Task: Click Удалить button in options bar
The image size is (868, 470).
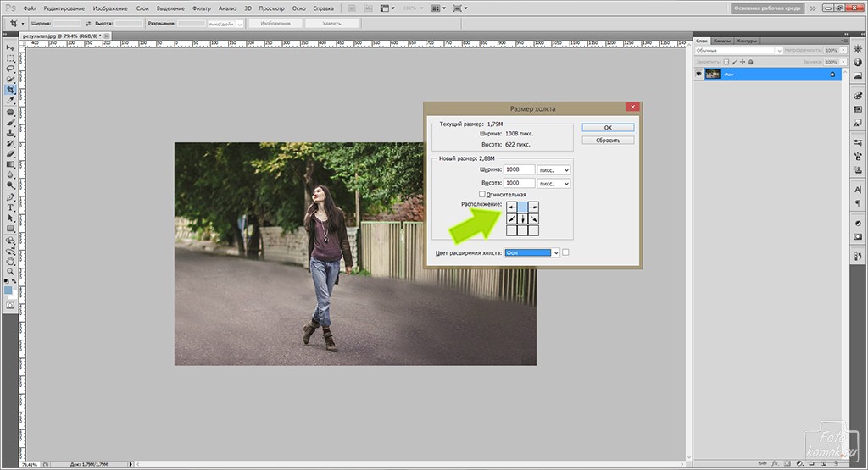Action: 331,24
